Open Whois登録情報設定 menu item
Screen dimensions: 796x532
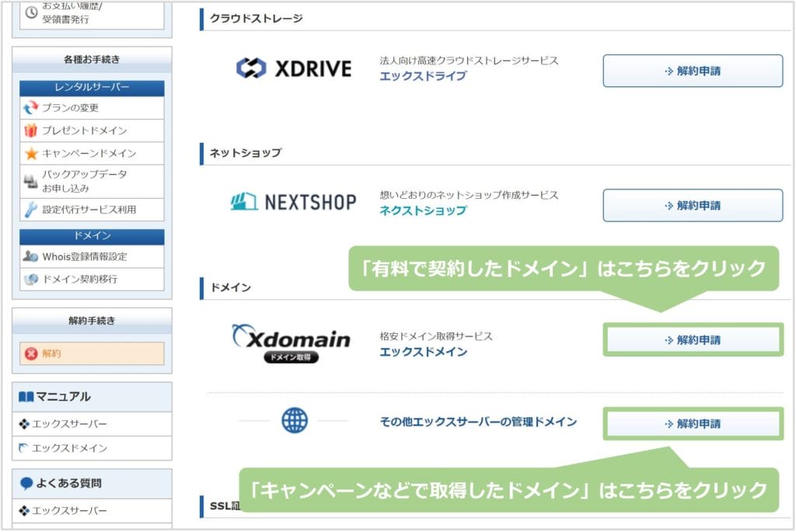pos(85,256)
